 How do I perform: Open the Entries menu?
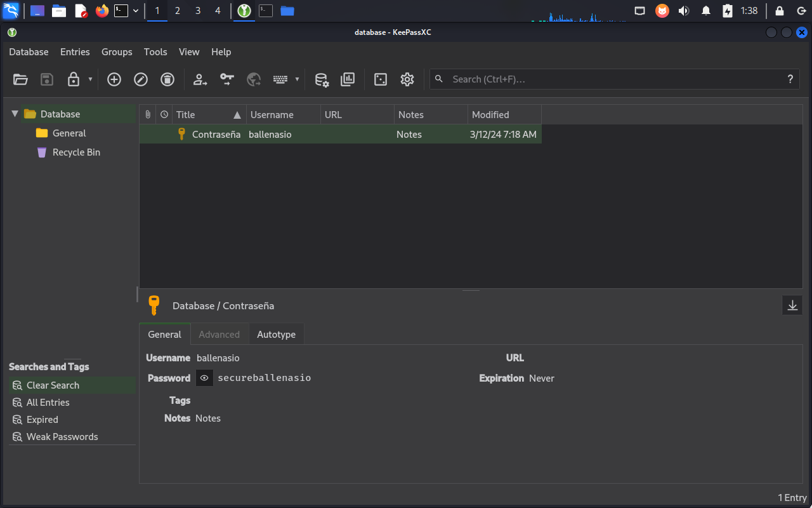coord(75,52)
